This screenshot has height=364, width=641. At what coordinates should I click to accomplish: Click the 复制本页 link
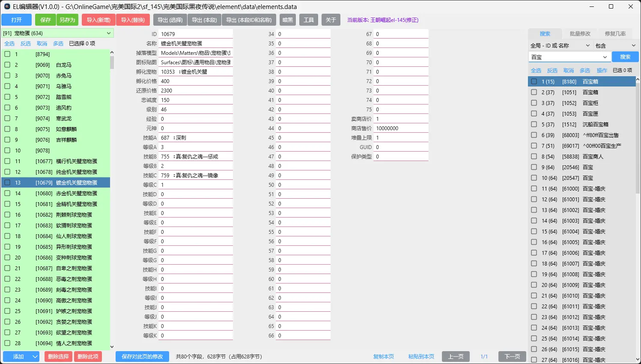(x=383, y=356)
